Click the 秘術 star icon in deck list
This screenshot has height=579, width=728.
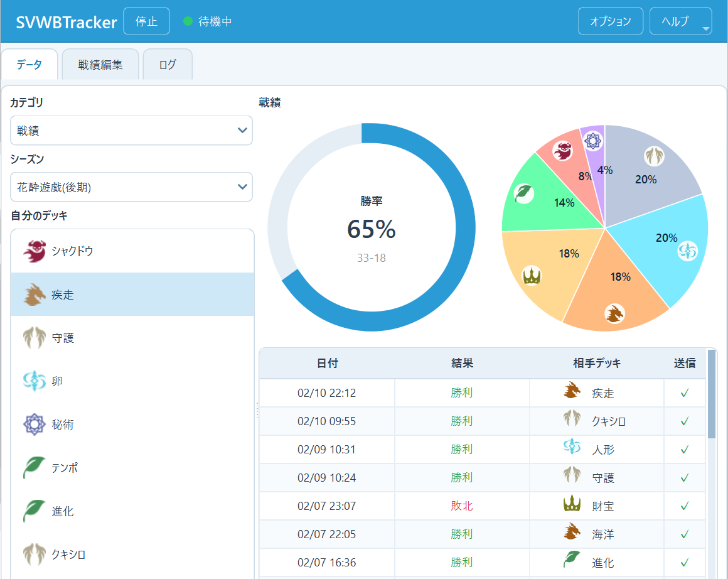pyautogui.click(x=35, y=425)
